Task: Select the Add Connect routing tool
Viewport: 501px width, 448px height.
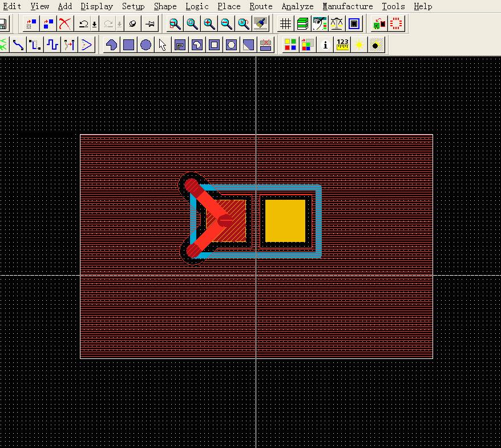Action: coord(18,45)
